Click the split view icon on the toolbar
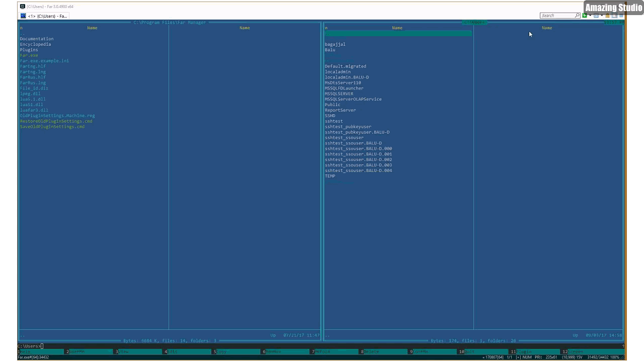The height and width of the screenshot is (362, 644). coord(596,16)
